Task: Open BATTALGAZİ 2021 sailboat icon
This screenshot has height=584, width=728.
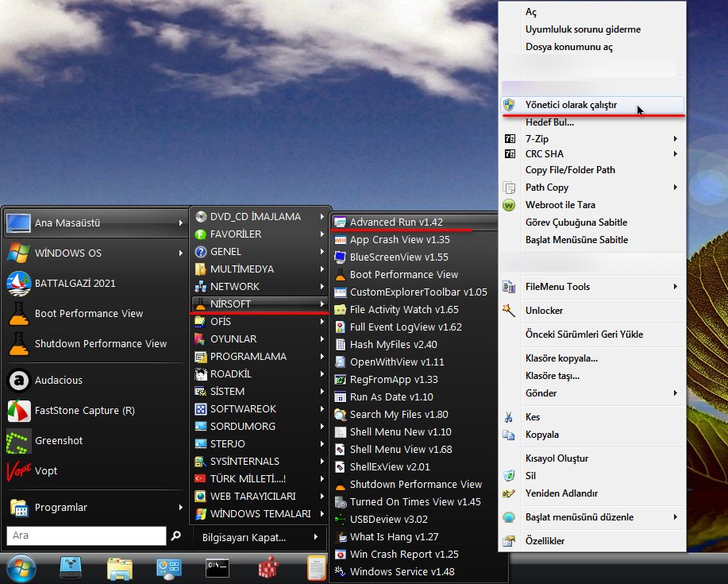Action: (x=18, y=284)
